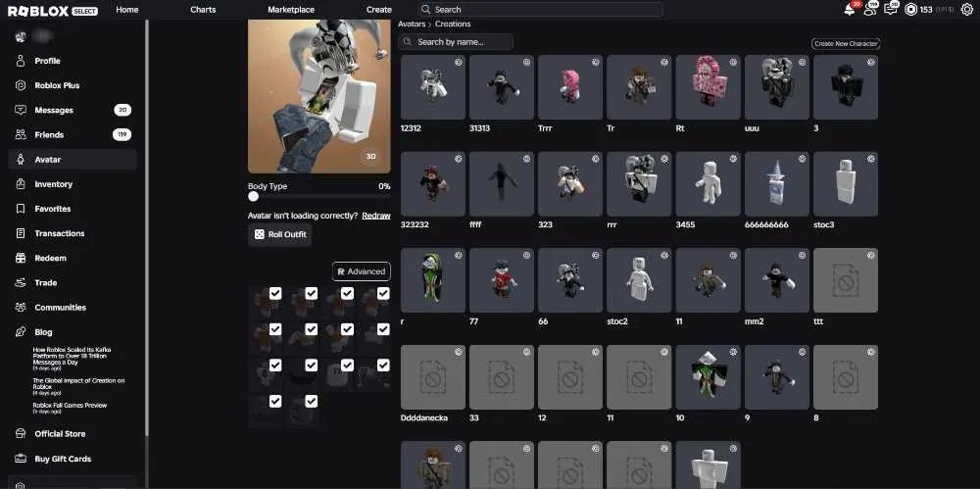Uncheck the last checkbox in third item row
The height and width of the screenshot is (489, 980).
pos(383,366)
